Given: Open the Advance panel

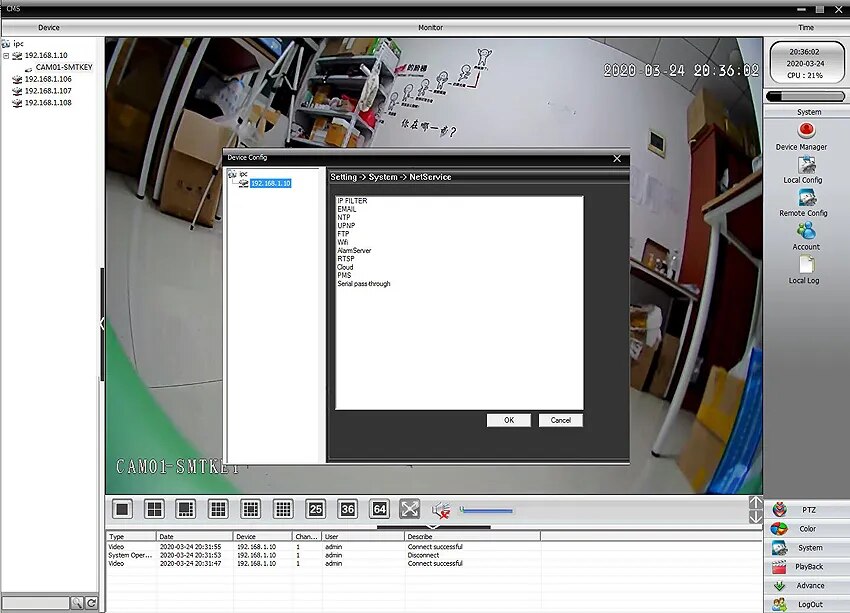Looking at the screenshot, I should (x=807, y=585).
